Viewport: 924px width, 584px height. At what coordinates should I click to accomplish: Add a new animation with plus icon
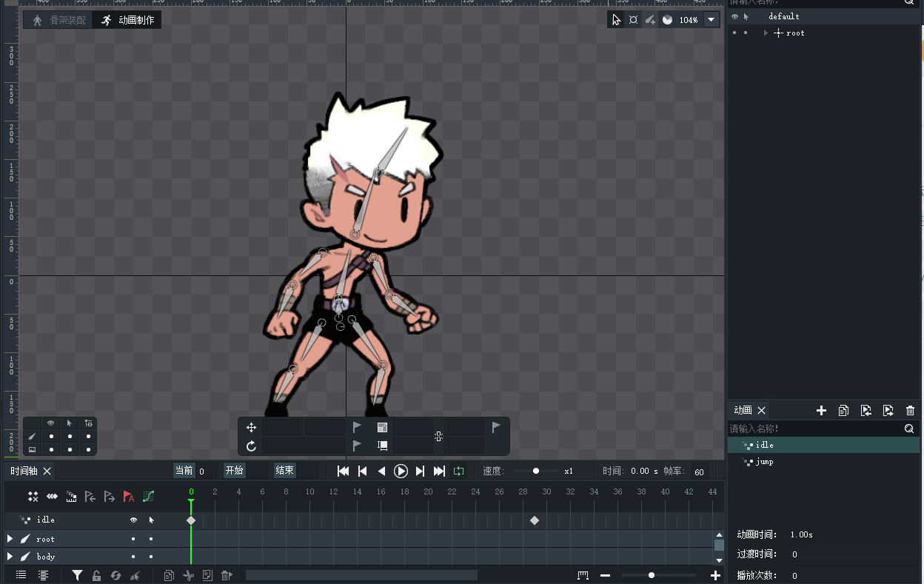(x=821, y=410)
